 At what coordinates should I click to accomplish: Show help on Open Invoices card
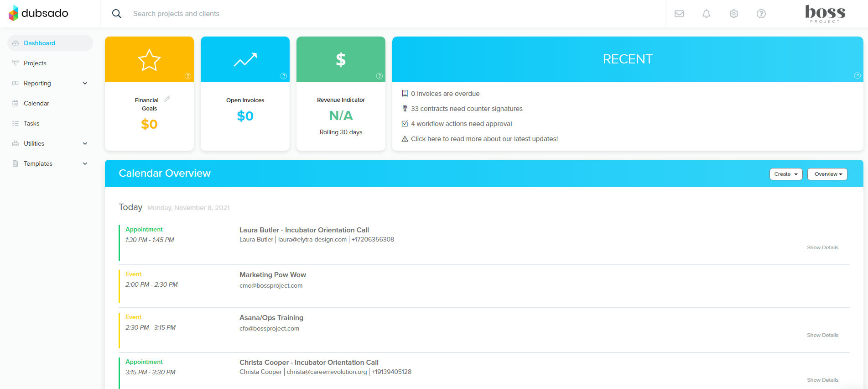[x=284, y=76]
